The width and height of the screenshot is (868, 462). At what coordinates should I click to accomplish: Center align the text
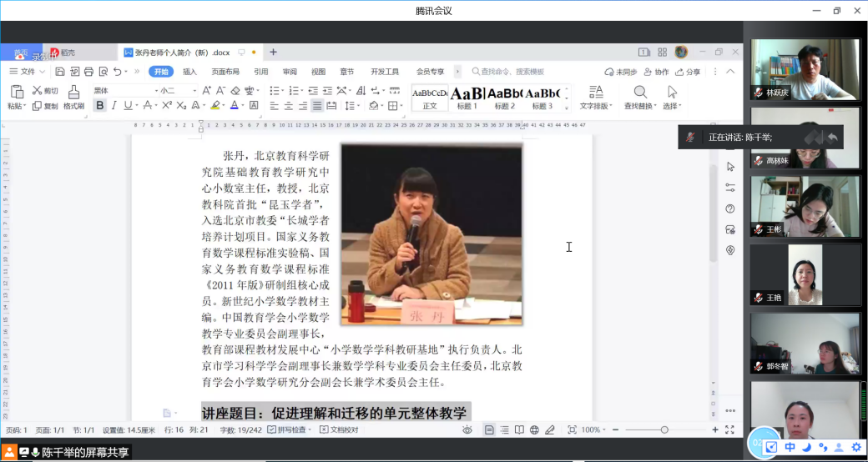(x=289, y=105)
